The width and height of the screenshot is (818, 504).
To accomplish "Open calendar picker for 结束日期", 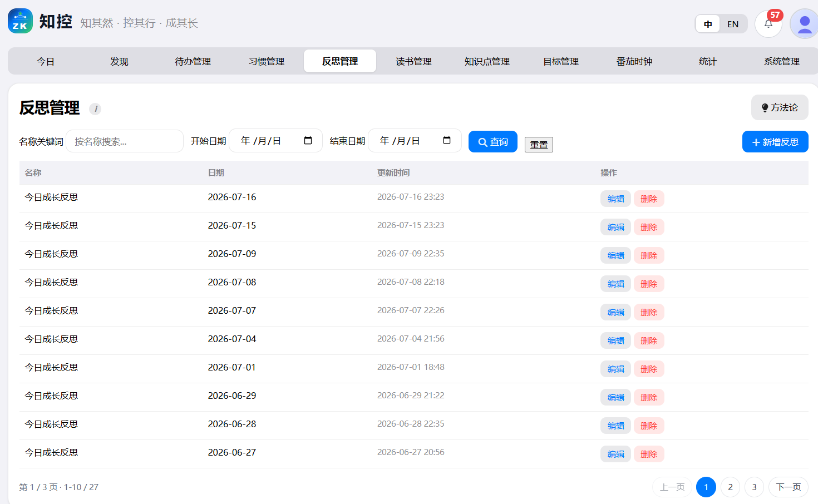I will click(x=446, y=140).
